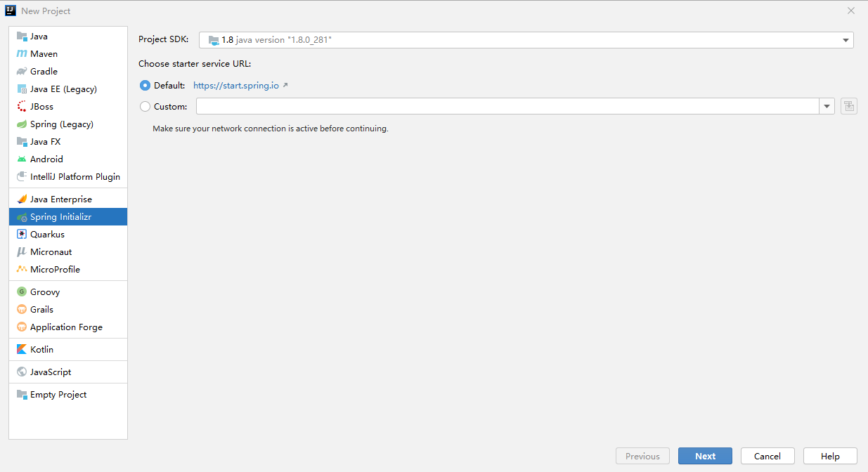The height and width of the screenshot is (472, 868).
Task: Click the Groovy green circle icon
Action: pyautogui.click(x=22, y=292)
